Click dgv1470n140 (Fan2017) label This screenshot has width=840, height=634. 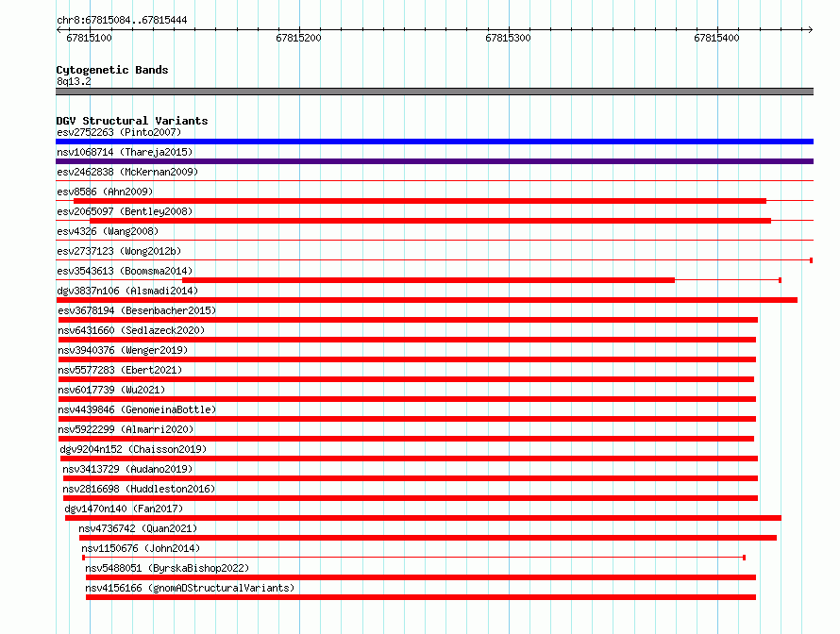click(124, 509)
